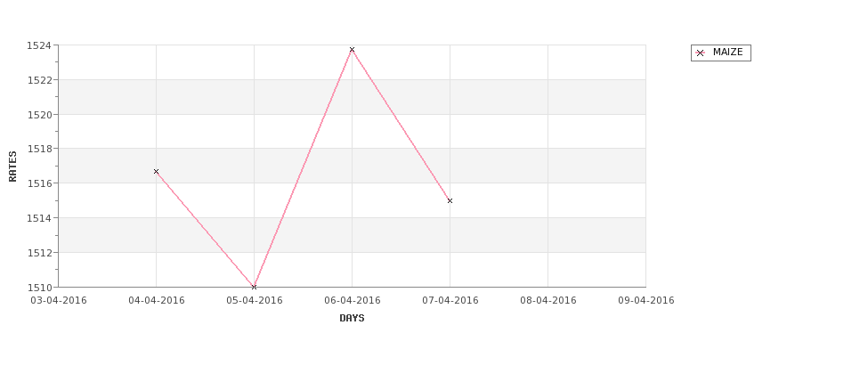
Task: Click the 1516 y-axis tick label
Action: tap(40, 183)
